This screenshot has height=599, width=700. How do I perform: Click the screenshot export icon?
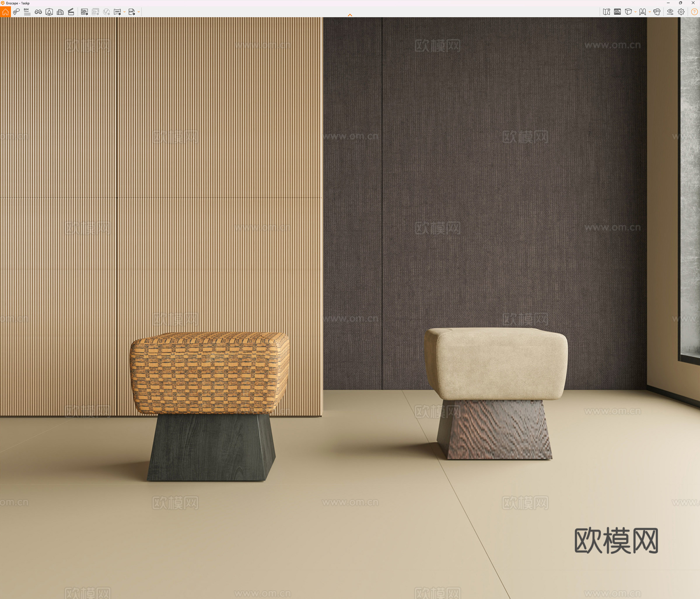84,12
